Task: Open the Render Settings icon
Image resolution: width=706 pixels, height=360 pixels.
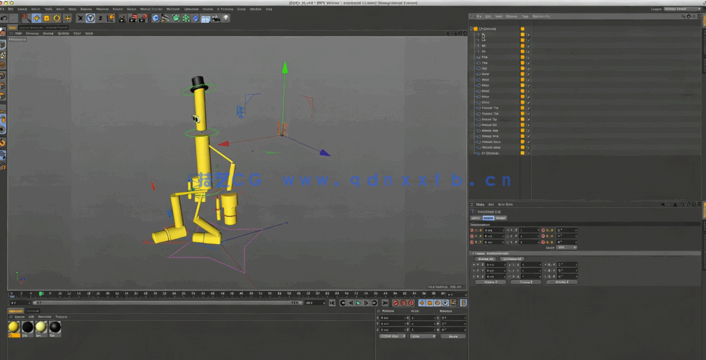Action: tap(143, 18)
